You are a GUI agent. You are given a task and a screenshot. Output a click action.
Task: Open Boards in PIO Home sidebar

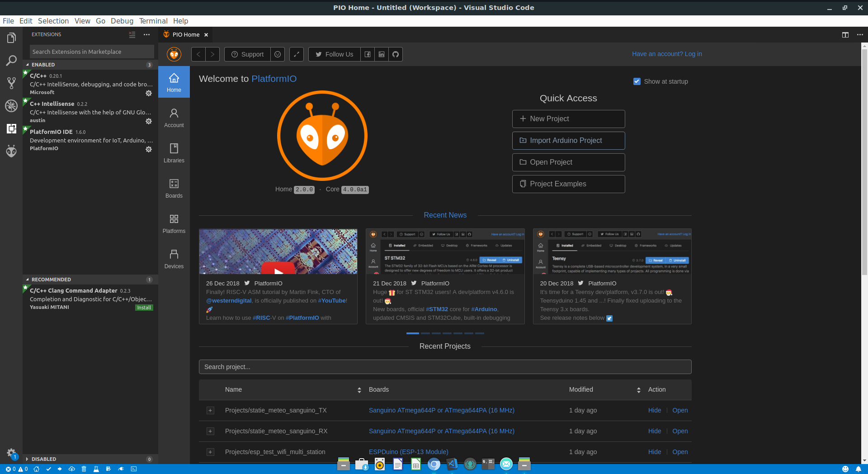(x=174, y=188)
